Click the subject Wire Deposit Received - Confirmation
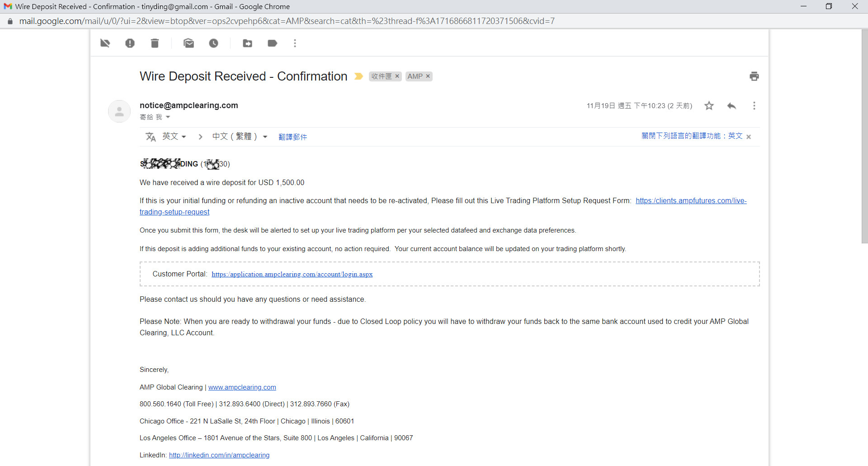This screenshot has width=868, height=466. point(243,76)
